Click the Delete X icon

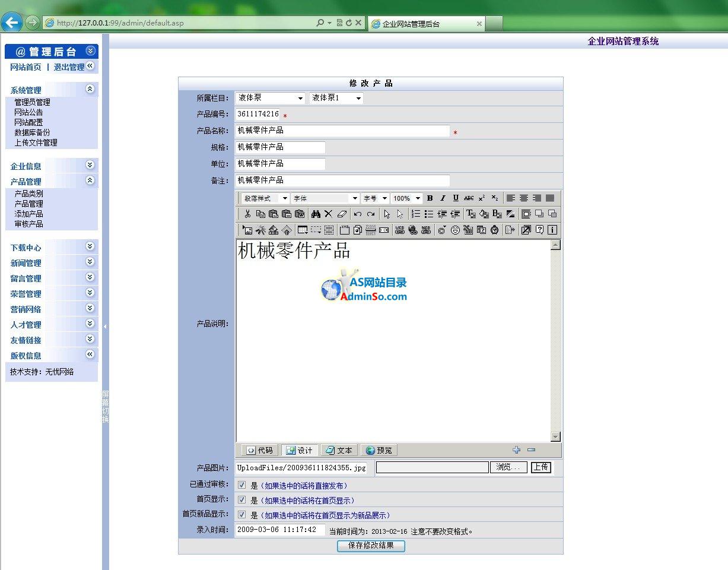328,214
